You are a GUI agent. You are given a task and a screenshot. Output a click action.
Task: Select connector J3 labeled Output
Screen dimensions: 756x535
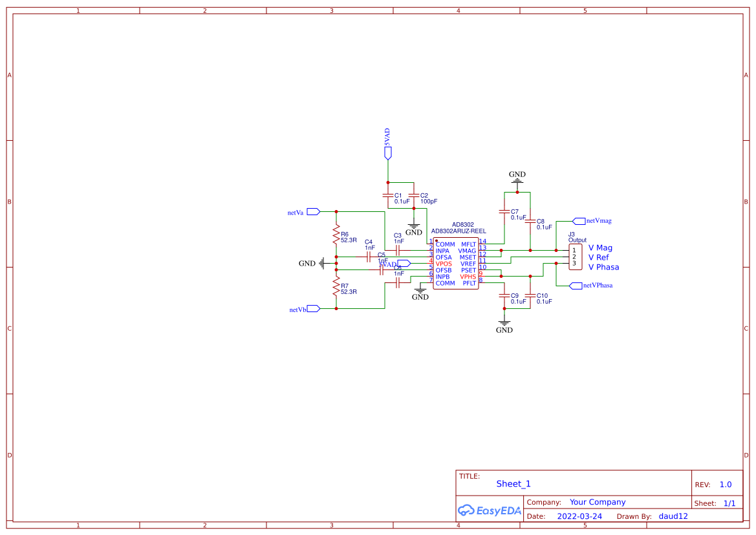(x=574, y=257)
